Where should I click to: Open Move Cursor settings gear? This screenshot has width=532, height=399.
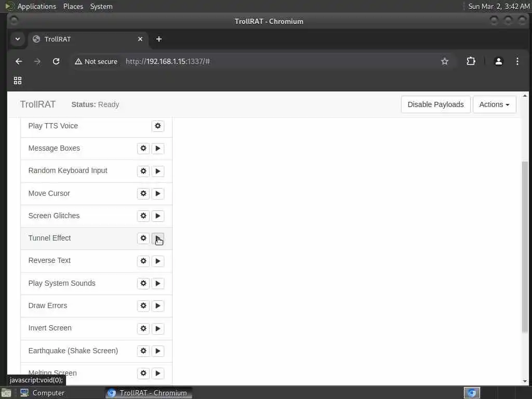(143, 193)
